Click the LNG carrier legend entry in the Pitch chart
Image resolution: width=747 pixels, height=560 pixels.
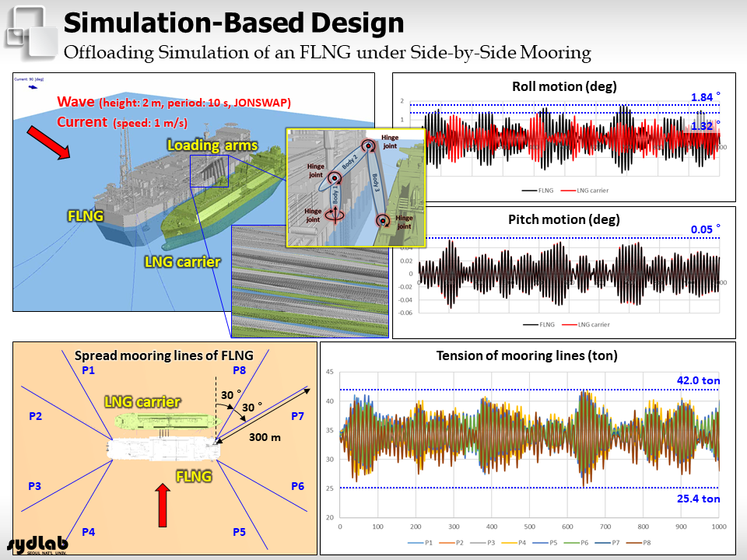[586, 325]
